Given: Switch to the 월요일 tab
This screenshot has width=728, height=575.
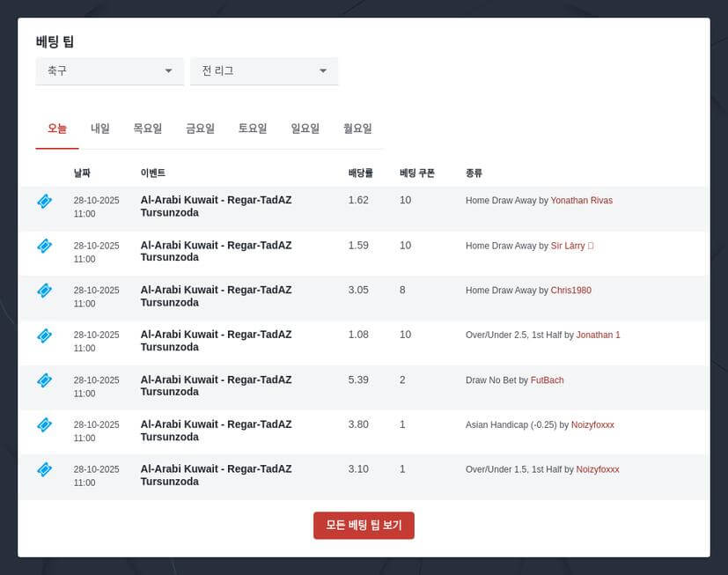Looking at the screenshot, I should 358,128.
